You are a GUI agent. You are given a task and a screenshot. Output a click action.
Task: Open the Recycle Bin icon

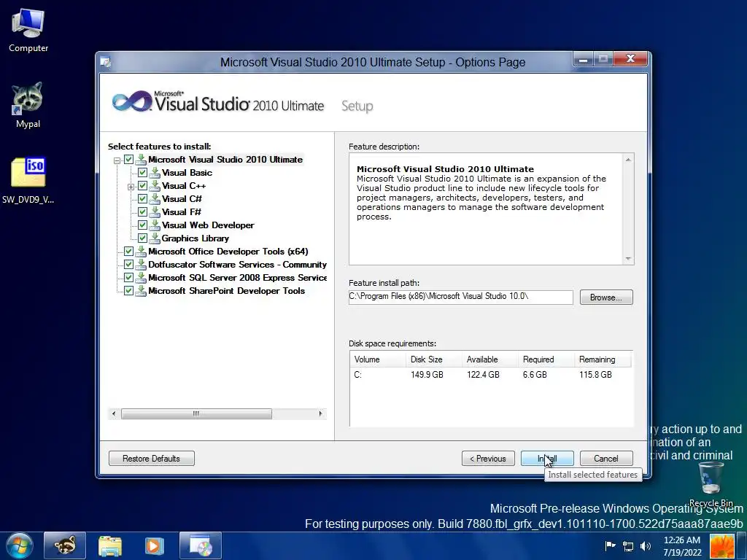[711, 483]
